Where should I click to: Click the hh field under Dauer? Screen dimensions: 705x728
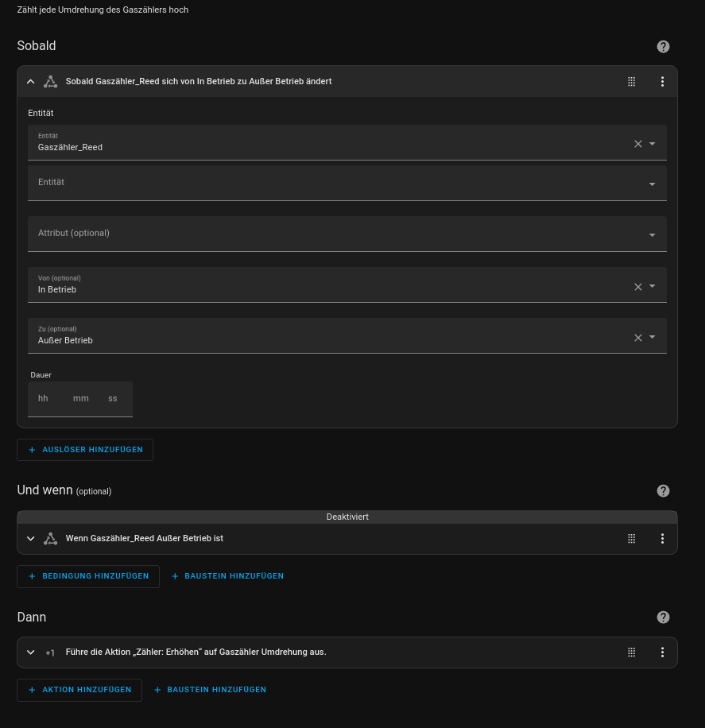pos(44,398)
